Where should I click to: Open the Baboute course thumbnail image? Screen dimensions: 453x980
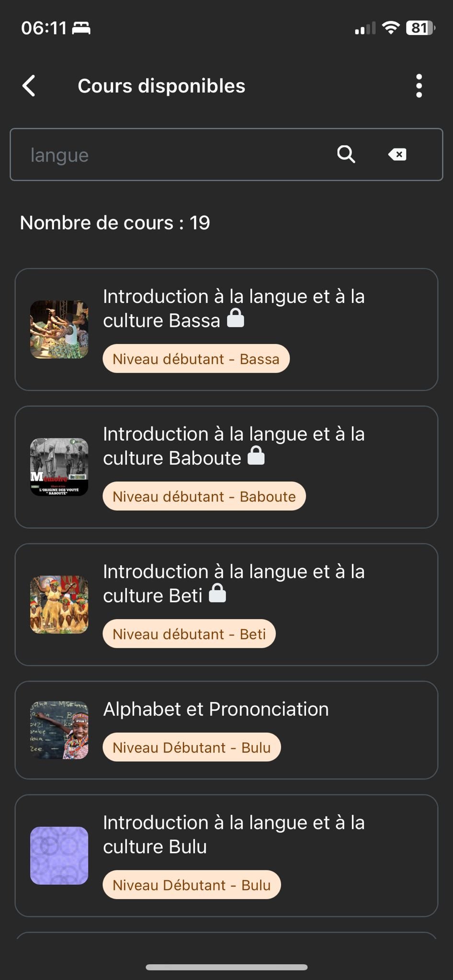pyautogui.click(x=59, y=467)
